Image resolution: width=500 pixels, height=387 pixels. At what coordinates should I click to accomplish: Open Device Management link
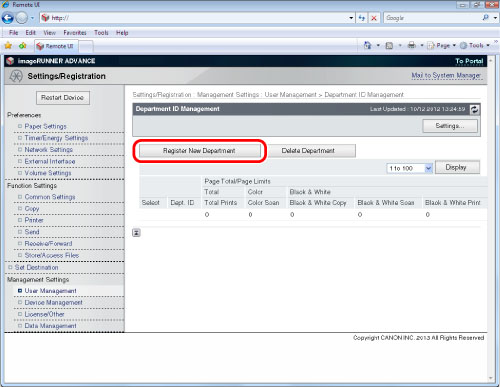tap(54, 303)
